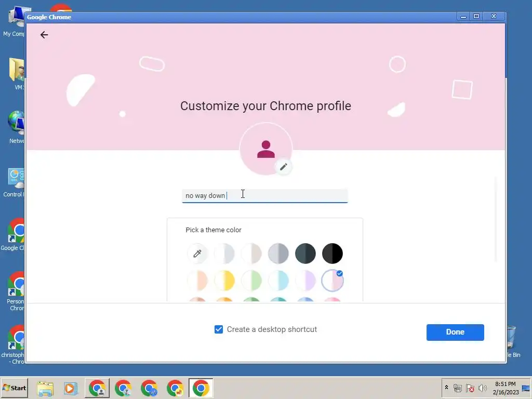Open the volume speaker tray icon
The width and height of the screenshot is (532, 399).
click(x=482, y=388)
